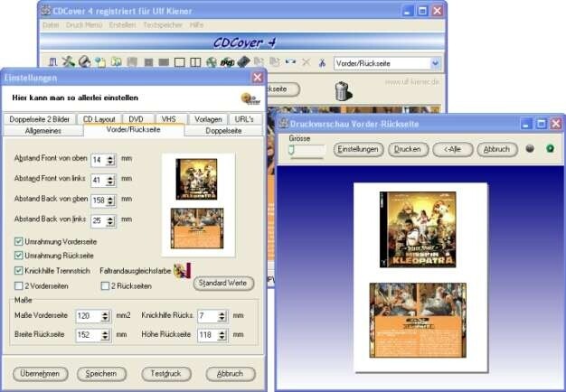Click the second grayed copy pages toolbar icon

pyautogui.click(x=275, y=62)
